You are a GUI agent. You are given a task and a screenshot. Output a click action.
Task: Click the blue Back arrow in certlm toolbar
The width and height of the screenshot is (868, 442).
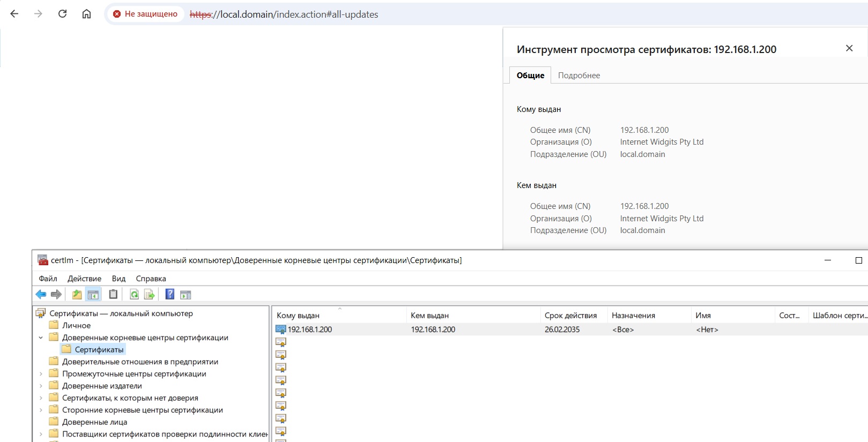[41, 294]
